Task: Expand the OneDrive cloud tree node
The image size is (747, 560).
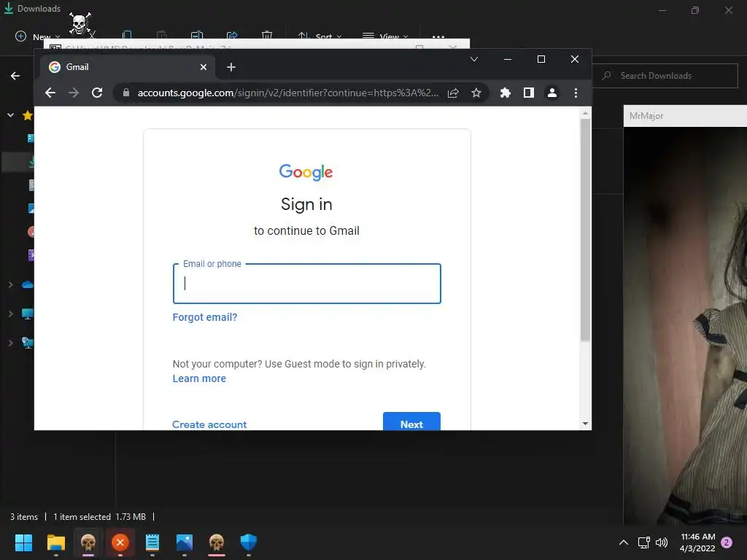Action: click(x=10, y=285)
